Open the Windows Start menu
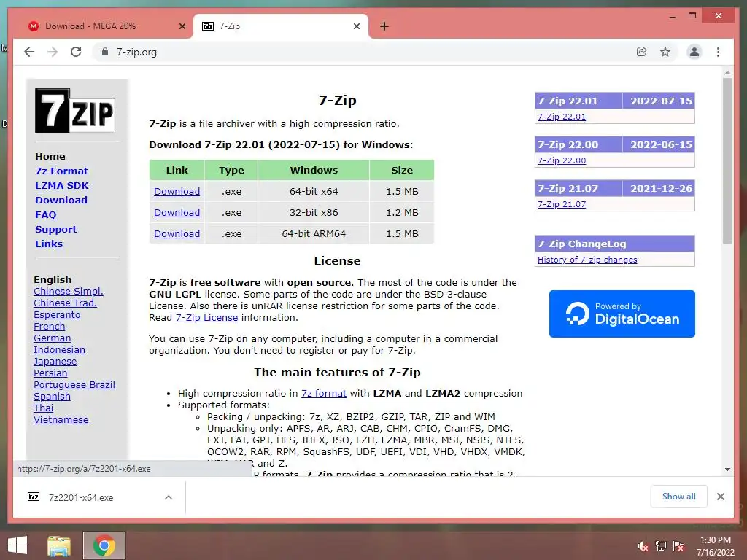The image size is (747, 560). tap(18, 545)
